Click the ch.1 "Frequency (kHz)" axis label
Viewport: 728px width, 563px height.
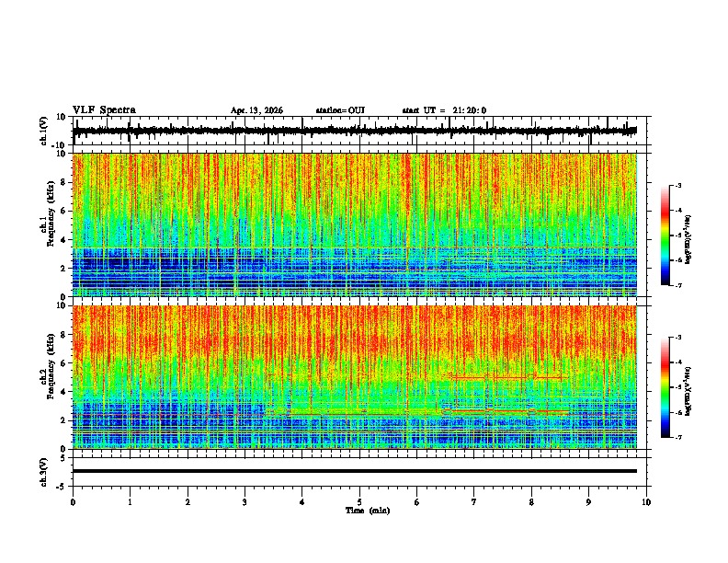[x=51, y=213]
